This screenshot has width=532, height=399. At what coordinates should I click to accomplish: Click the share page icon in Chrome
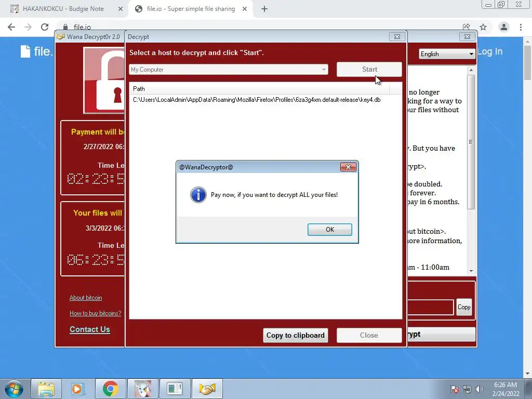(467, 27)
